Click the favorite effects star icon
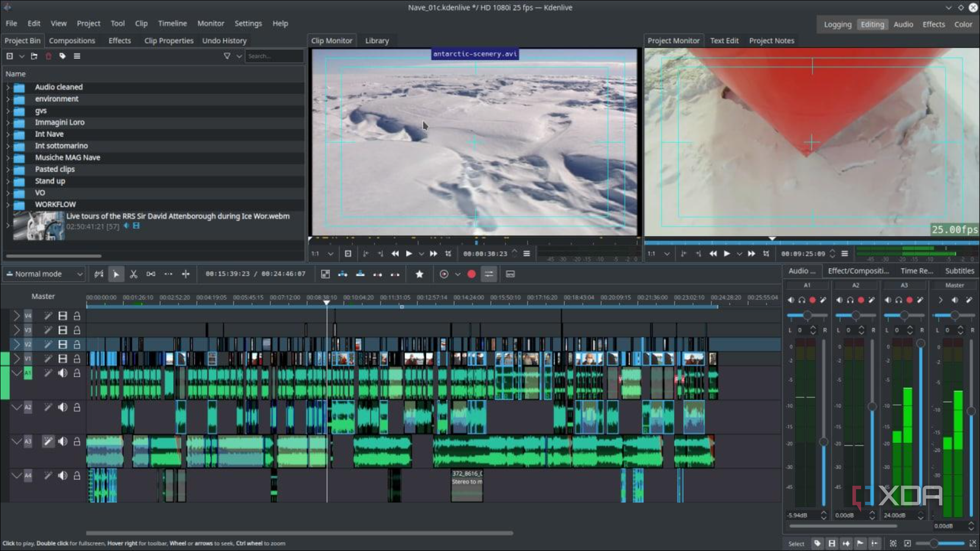The height and width of the screenshot is (551, 980). [419, 274]
